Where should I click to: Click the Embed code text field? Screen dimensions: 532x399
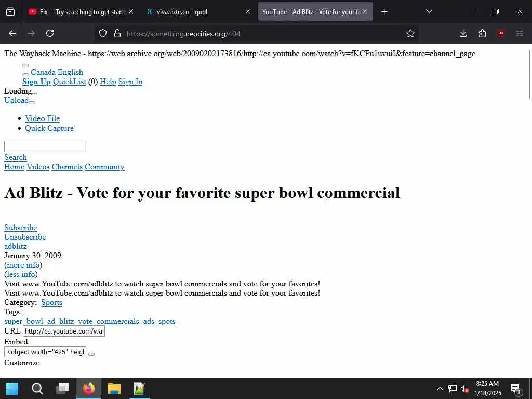click(x=45, y=352)
